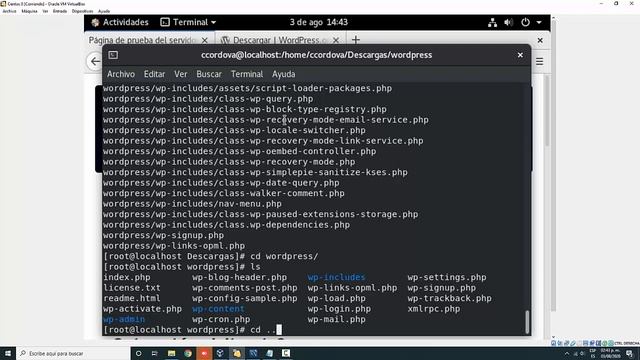
Task: Click xmlrpc.php in the ls output
Action: [x=433, y=309]
